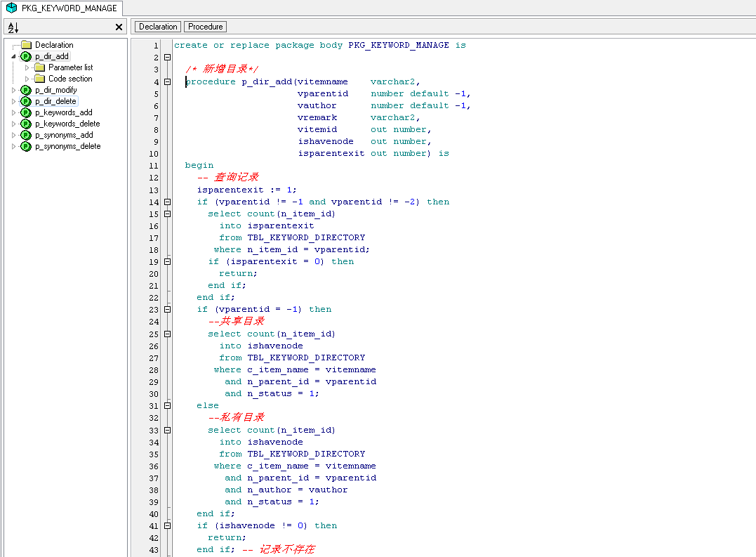Click the 'begin' keyword on line 11

click(199, 165)
